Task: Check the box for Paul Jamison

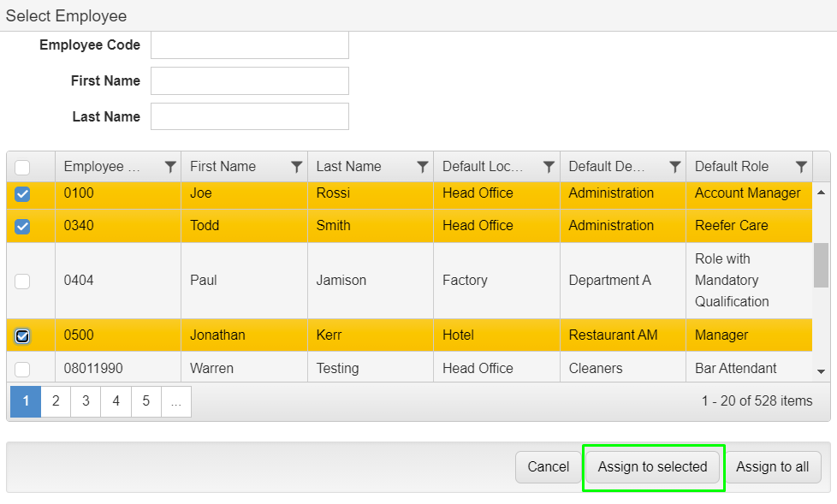Action: (22, 281)
